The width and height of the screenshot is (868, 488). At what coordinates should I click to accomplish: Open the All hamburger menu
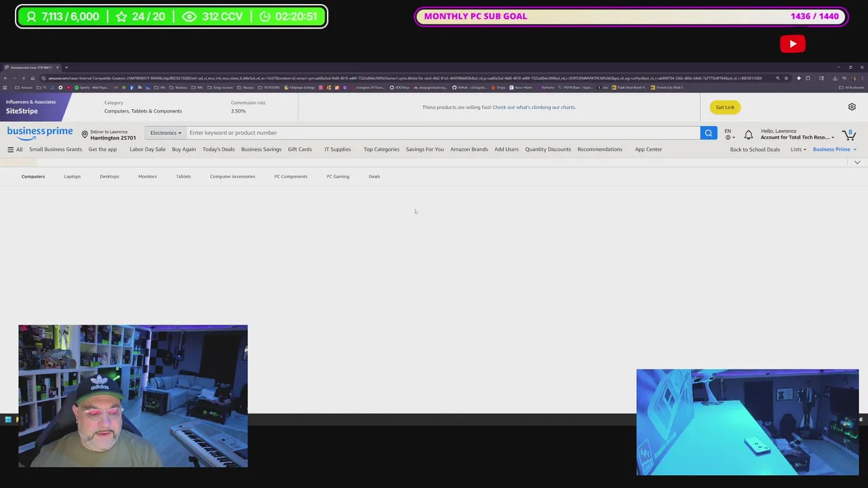tap(15, 149)
